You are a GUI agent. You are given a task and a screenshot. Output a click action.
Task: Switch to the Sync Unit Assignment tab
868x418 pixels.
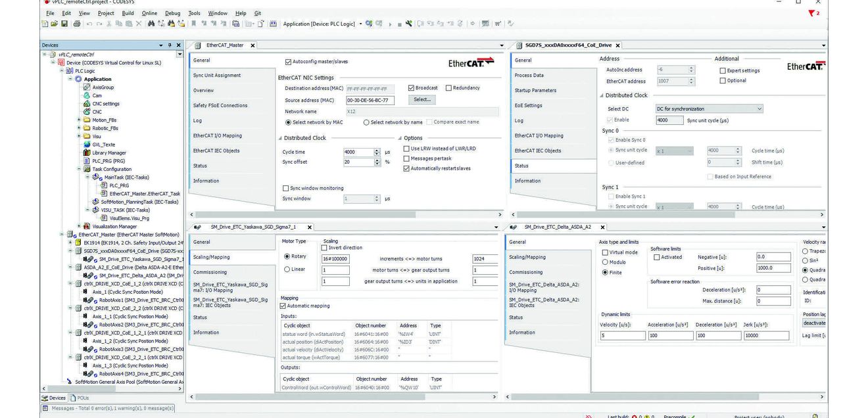click(x=217, y=76)
